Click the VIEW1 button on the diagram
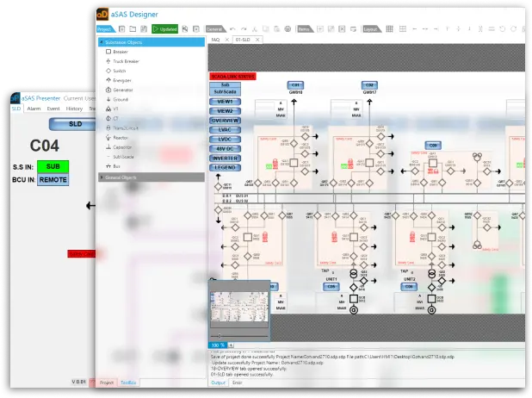 (x=225, y=102)
